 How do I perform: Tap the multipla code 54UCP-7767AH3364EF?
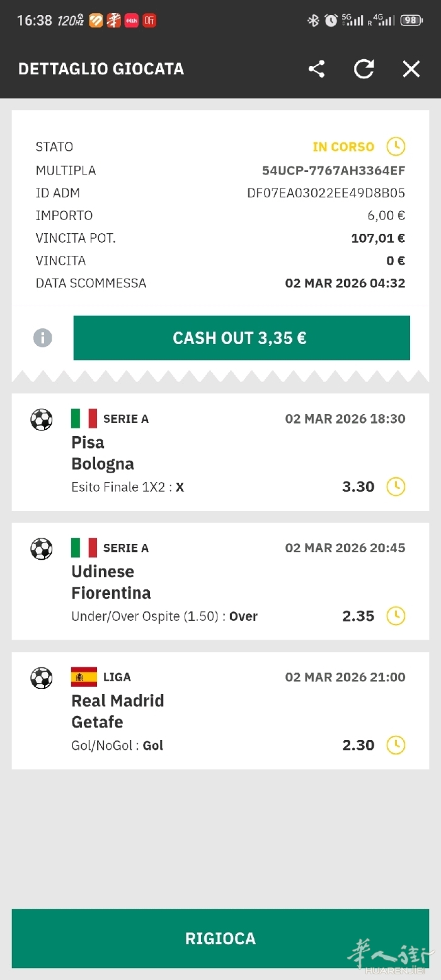pyautogui.click(x=333, y=170)
